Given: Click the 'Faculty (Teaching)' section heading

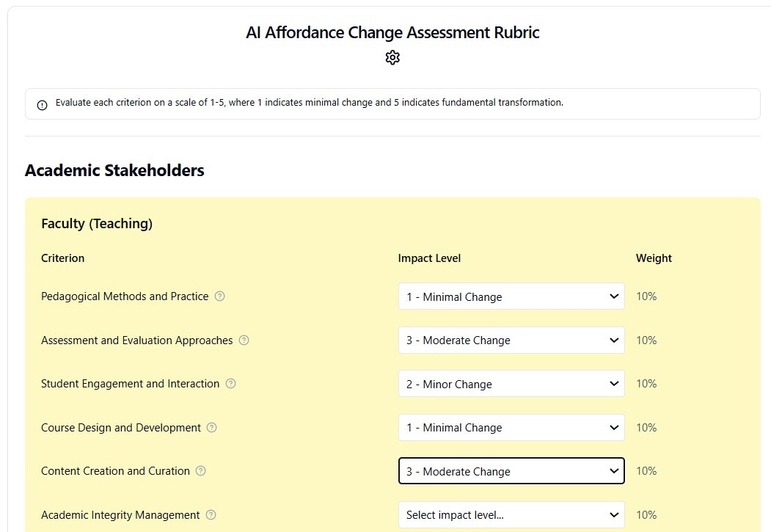Looking at the screenshot, I should [x=97, y=224].
